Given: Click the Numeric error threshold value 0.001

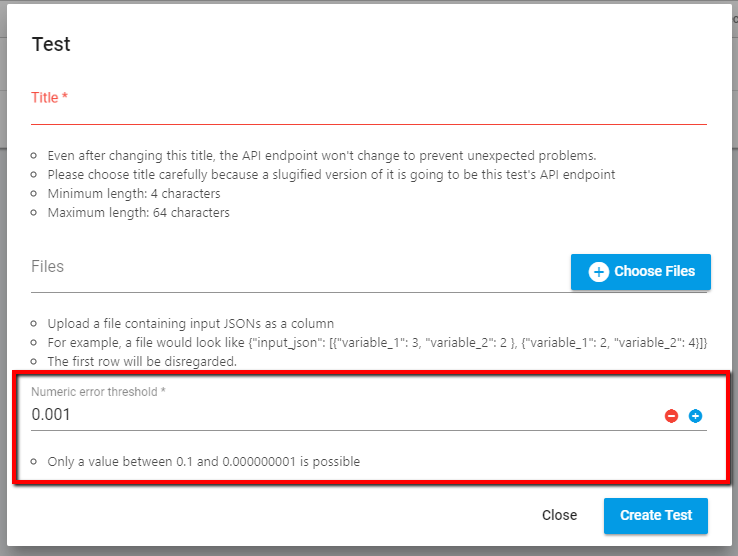Looking at the screenshot, I should point(51,414).
